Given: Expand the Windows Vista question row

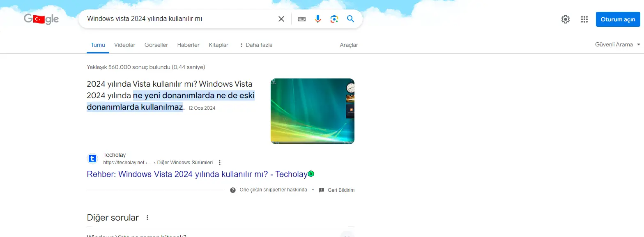Looking at the screenshot, I should click(221, 234).
